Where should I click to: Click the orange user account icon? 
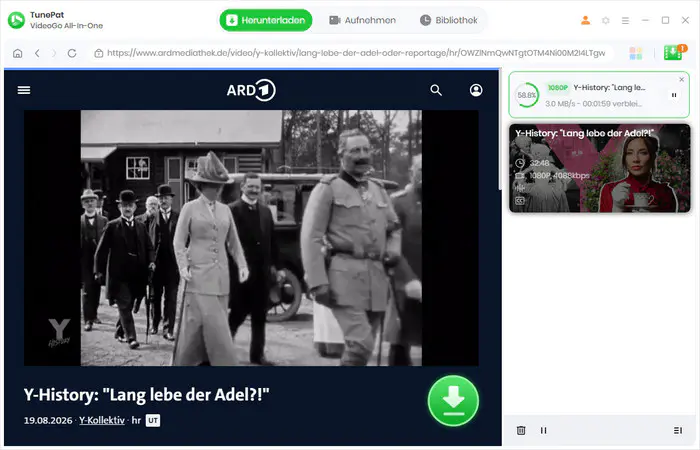click(x=585, y=21)
